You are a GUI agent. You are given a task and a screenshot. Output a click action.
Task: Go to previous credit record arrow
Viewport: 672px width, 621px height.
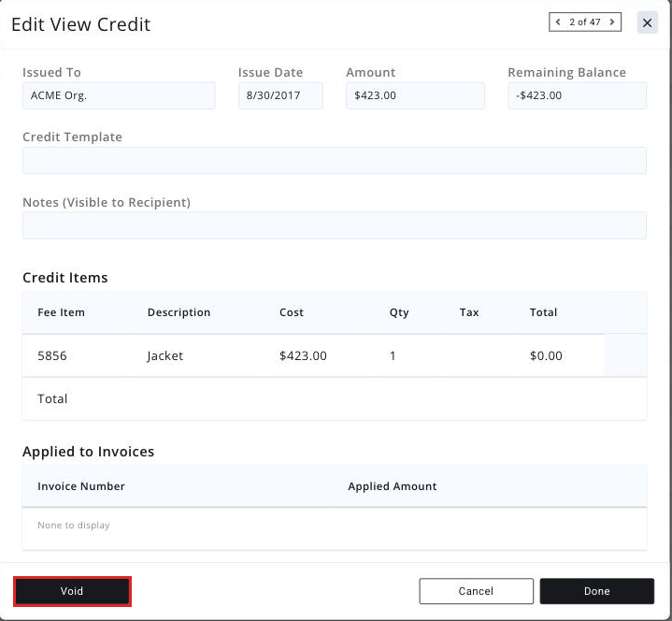[558, 22]
